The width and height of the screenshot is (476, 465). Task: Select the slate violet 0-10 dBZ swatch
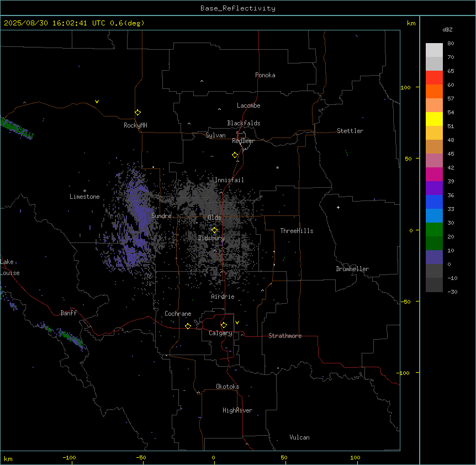pyautogui.click(x=434, y=257)
